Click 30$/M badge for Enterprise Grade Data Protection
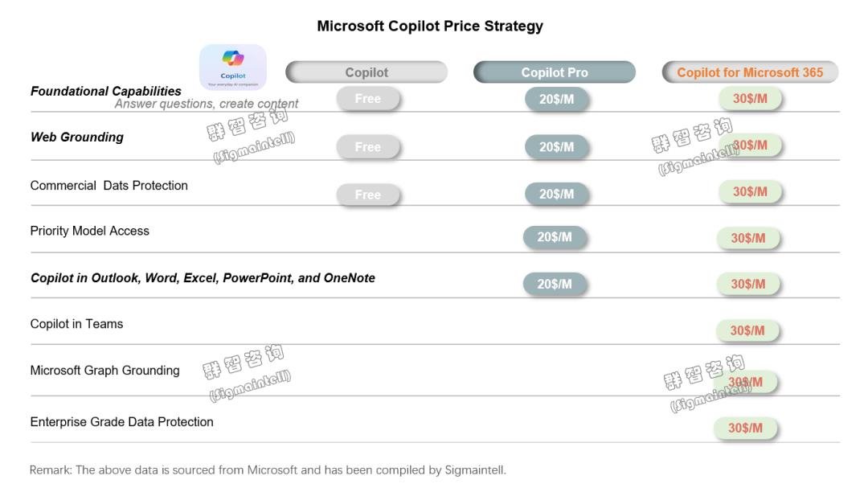This screenshot has height=492, width=868. (x=745, y=428)
